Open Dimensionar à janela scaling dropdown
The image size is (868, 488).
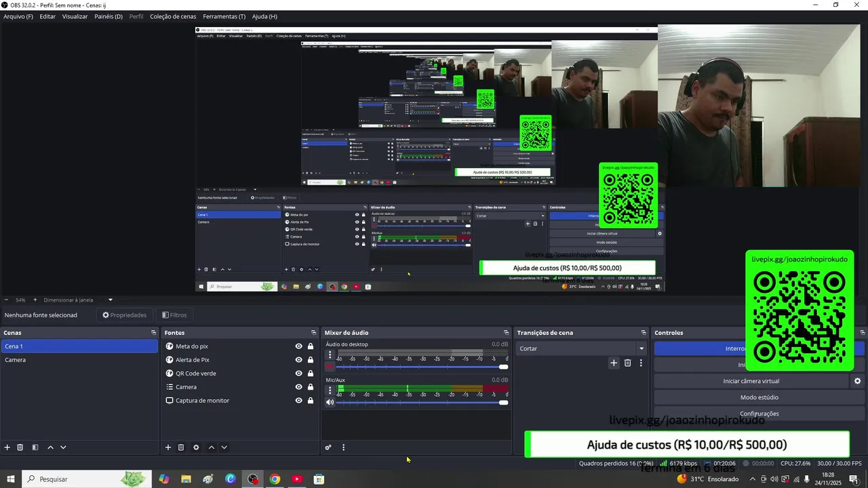coord(111,300)
